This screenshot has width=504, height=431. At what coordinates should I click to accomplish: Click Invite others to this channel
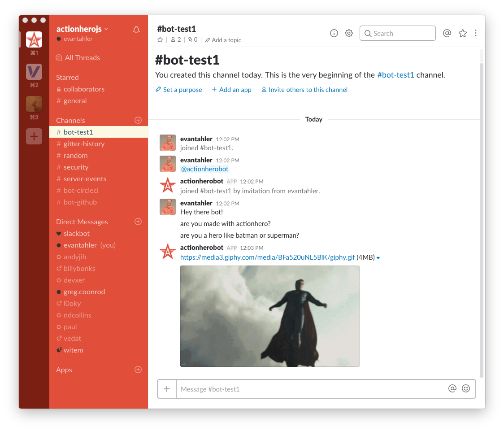(304, 90)
